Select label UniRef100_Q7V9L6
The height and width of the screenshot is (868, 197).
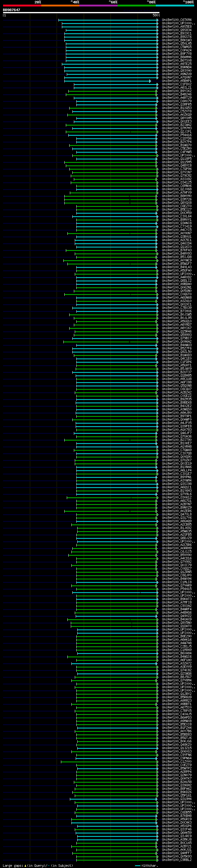[x=176, y=494]
